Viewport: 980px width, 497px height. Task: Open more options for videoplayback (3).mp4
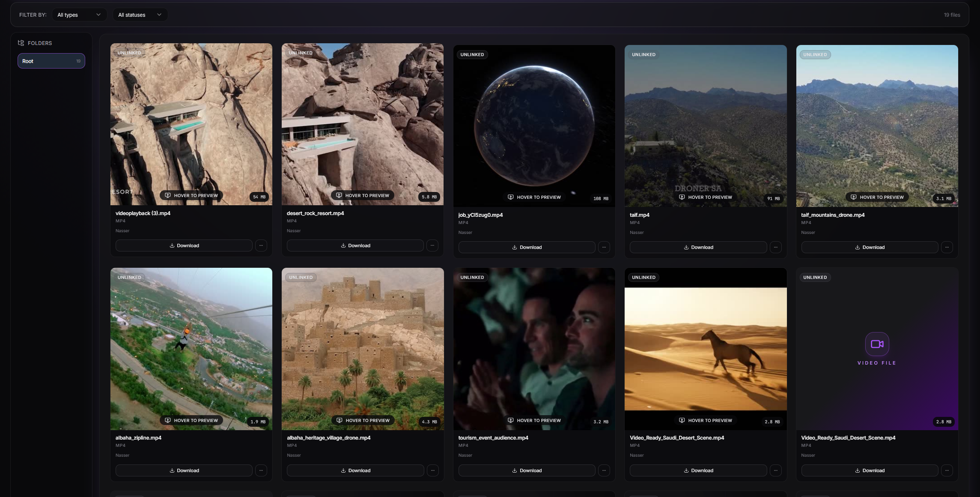(261, 246)
